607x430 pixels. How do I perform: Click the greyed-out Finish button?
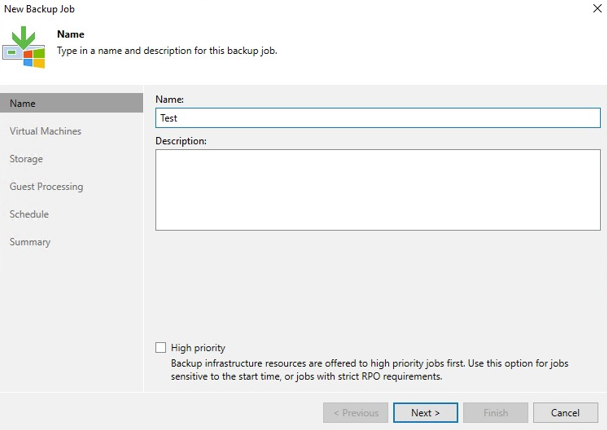[x=495, y=412]
